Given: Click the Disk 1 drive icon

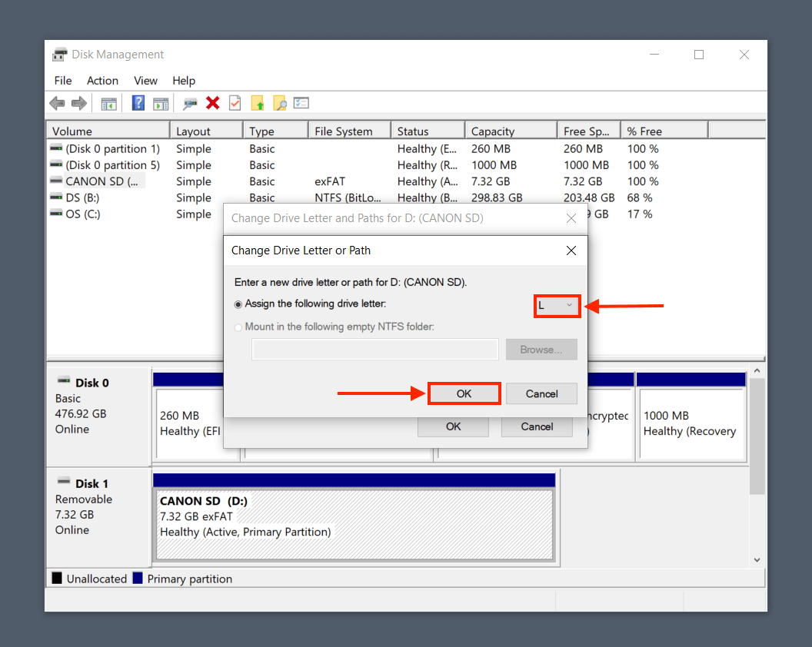Looking at the screenshot, I should point(64,481).
